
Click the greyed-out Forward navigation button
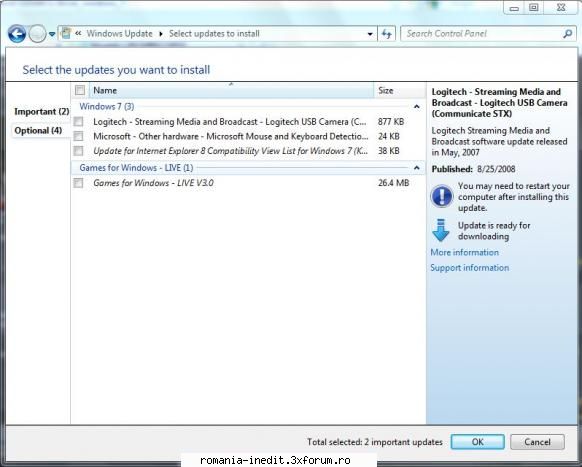pos(37,34)
